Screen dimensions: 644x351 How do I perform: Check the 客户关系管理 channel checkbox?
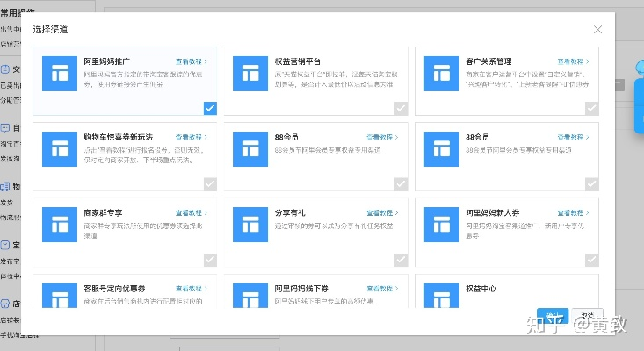point(592,108)
